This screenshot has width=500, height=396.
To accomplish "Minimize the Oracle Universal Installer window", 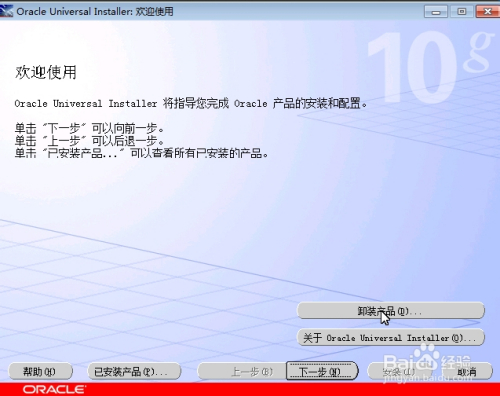I will pyautogui.click(x=436, y=12).
